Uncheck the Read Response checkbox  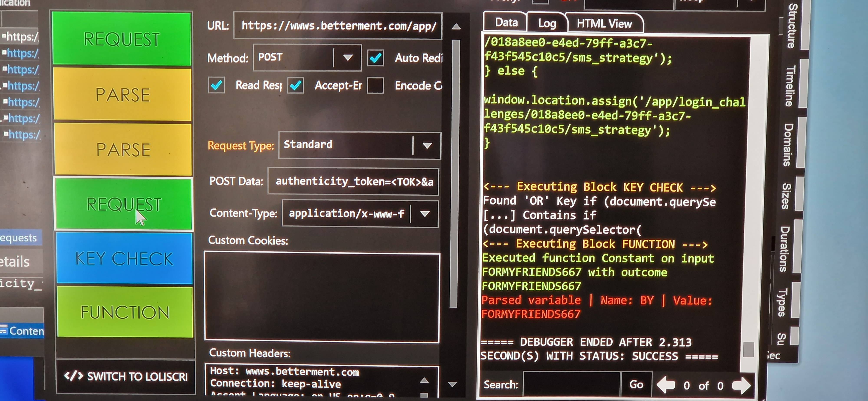216,85
